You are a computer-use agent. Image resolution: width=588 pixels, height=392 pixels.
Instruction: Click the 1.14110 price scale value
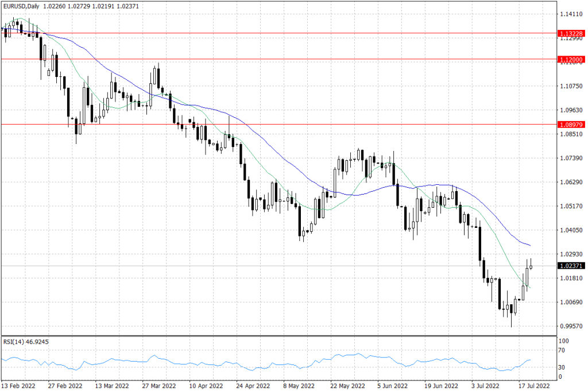click(571, 14)
